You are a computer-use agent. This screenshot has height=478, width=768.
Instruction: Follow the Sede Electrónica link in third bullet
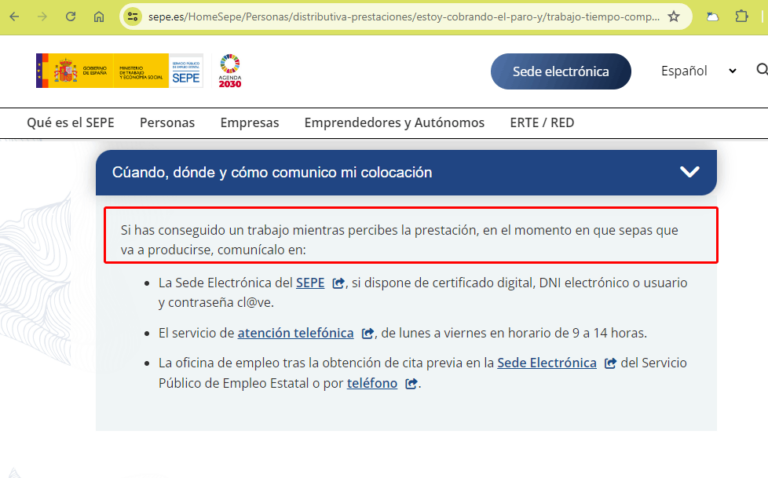(x=547, y=363)
